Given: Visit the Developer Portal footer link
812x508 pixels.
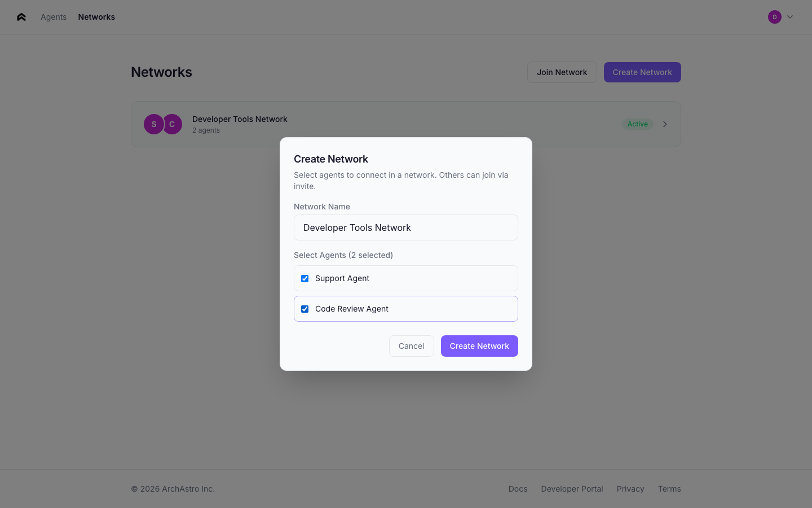Looking at the screenshot, I should (x=572, y=489).
